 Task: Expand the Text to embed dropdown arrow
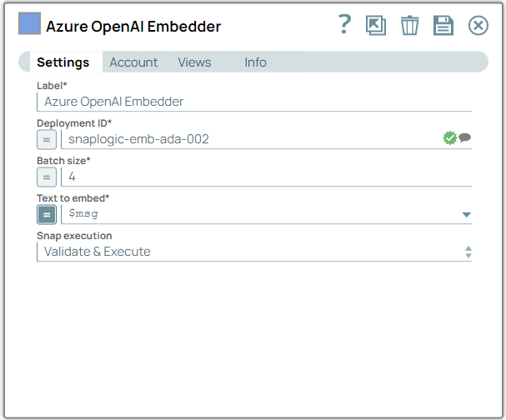[466, 215]
